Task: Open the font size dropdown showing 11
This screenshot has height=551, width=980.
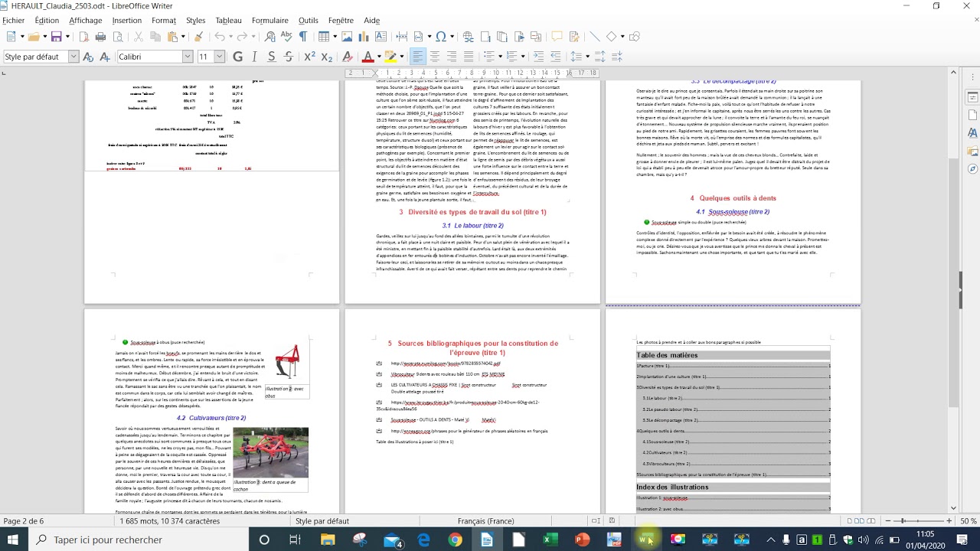Action: [x=219, y=57]
